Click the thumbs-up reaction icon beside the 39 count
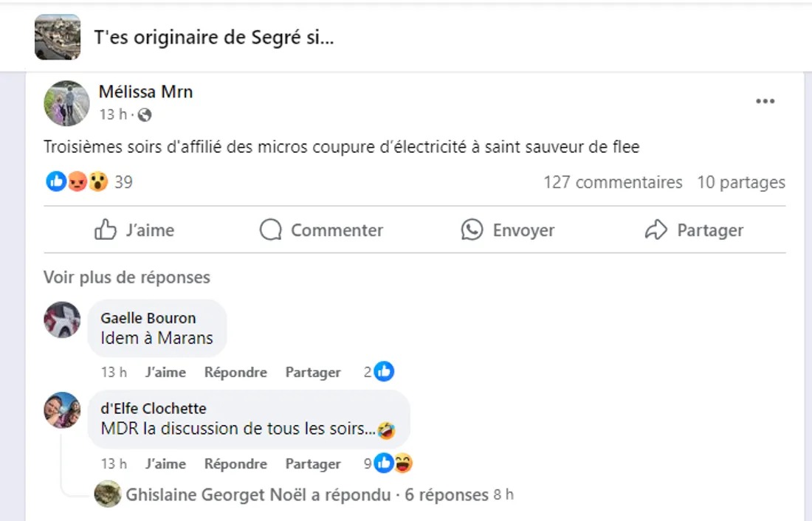 (x=56, y=181)
